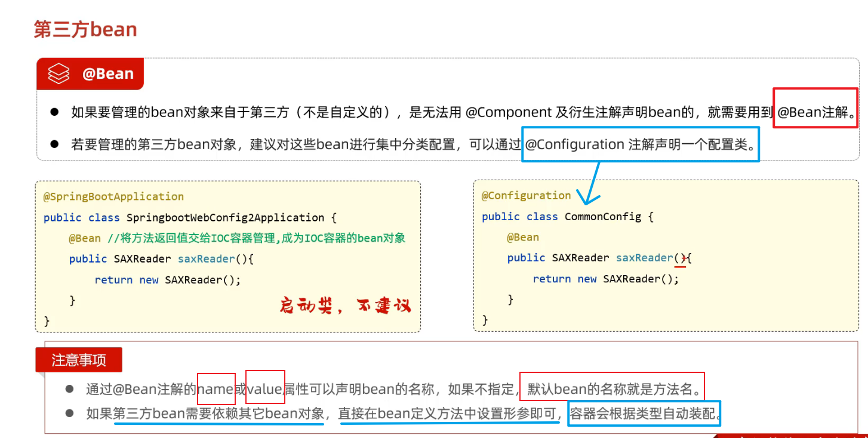The width and height of the screenshot is (868, 438).
Task: Click the blue hand-drawn arrow above CommonConfig
Action: click(593, 182)
